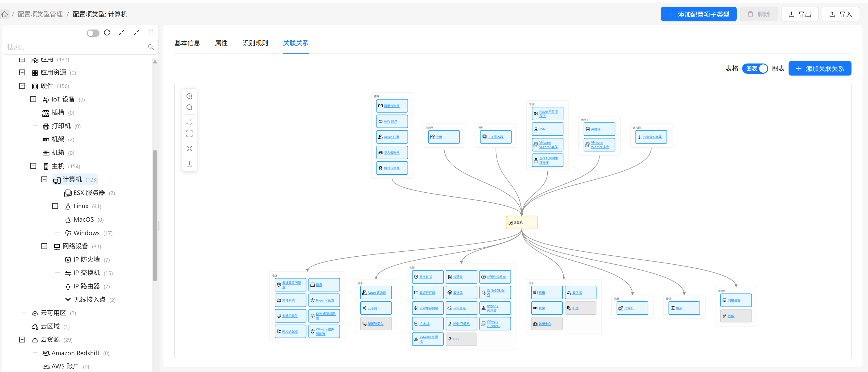Toggle the switch above the tree search

click(93, 33)
